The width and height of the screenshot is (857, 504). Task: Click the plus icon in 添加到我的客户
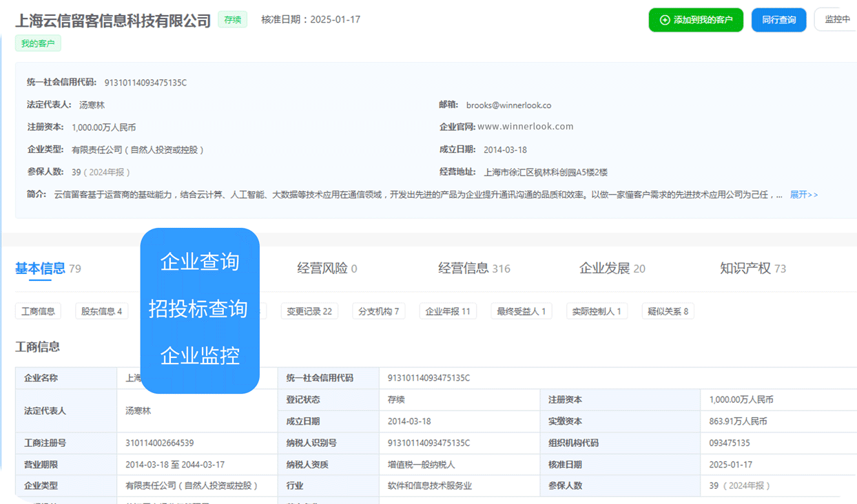point(665,20)
